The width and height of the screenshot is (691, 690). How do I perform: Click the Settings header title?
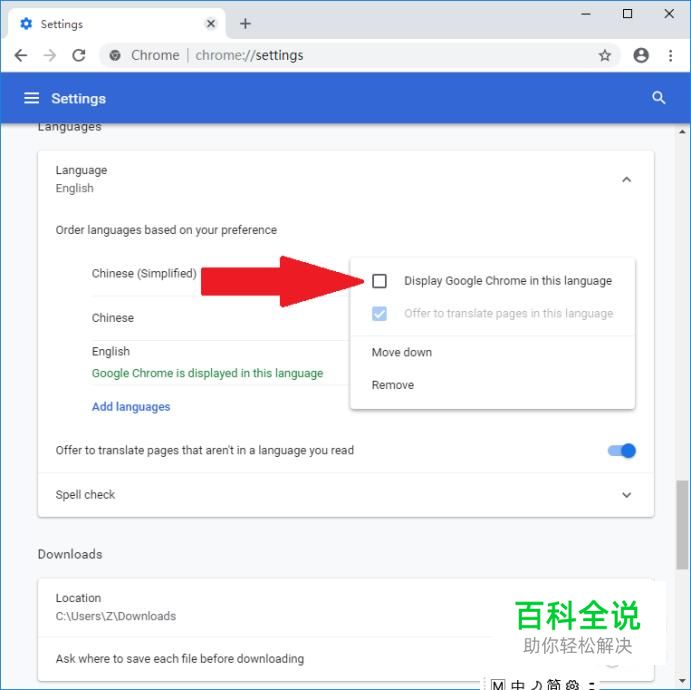click(x=78, y=98)
